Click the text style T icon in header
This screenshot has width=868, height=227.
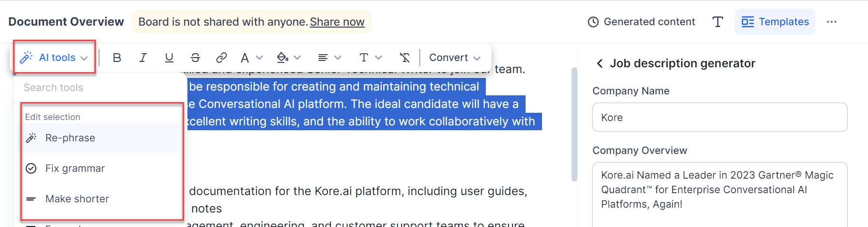click(x=718, y=22)
